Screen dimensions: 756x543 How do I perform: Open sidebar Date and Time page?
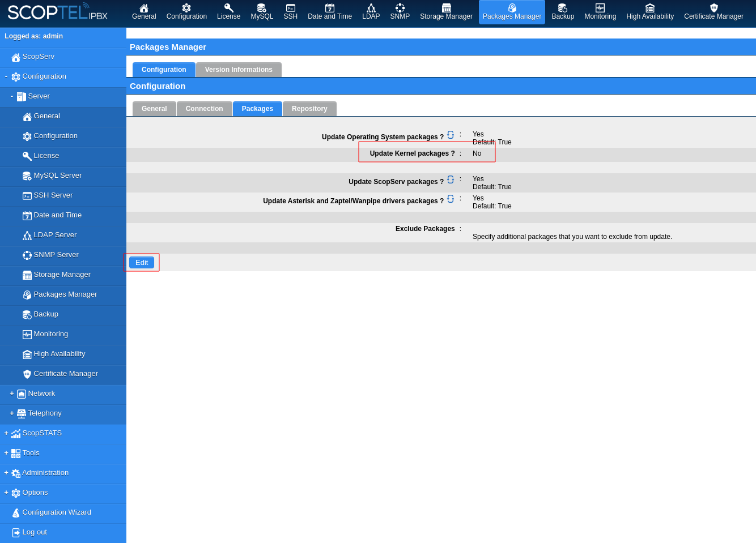click(x=57, y=215)
